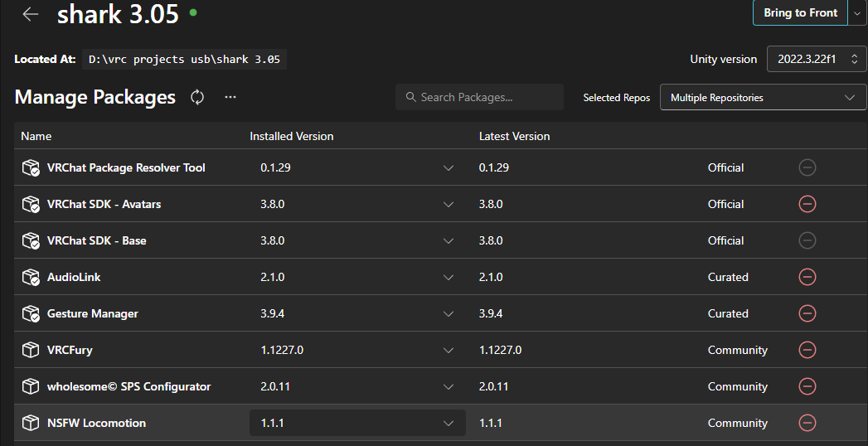Click latest version 3.9.4 in Gesture Manager row
The width and height of the screenshot is (868, 446).
(491, 313)
